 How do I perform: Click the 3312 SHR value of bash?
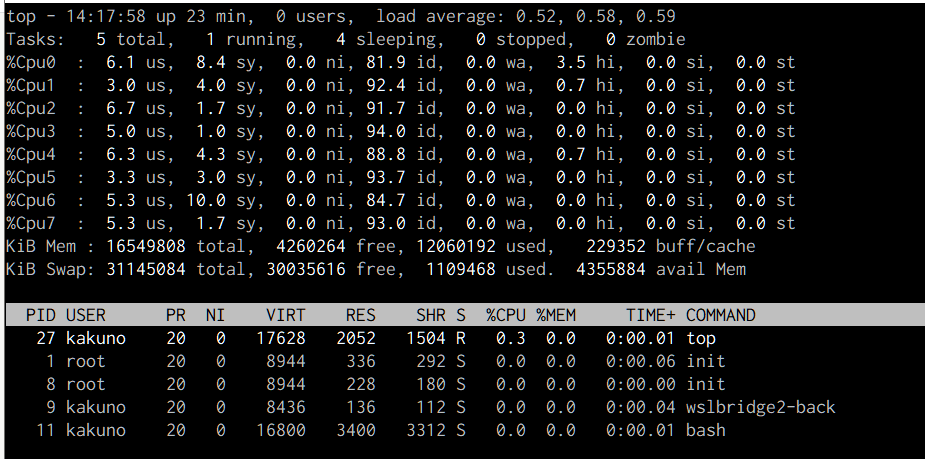point(426,430)
